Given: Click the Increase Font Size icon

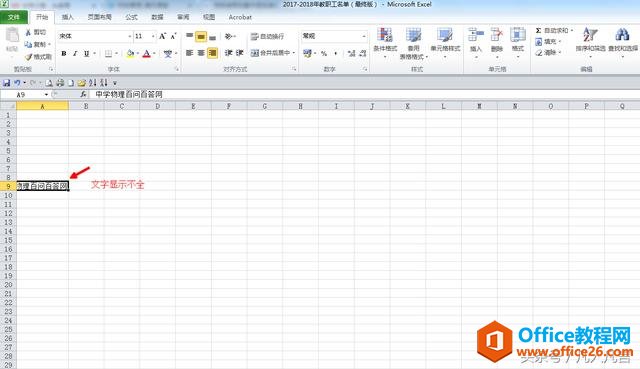Looking at the screenshot, I should (x=162, y=36).
